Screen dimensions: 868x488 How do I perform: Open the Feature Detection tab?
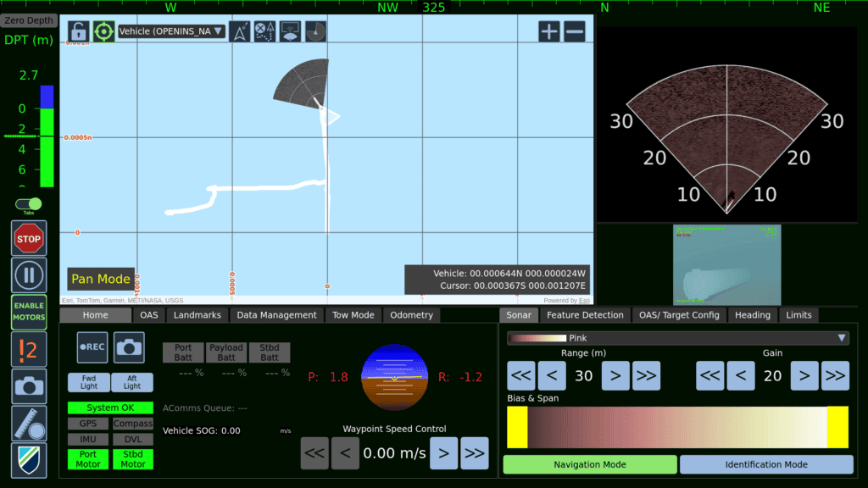click(585, 315)
